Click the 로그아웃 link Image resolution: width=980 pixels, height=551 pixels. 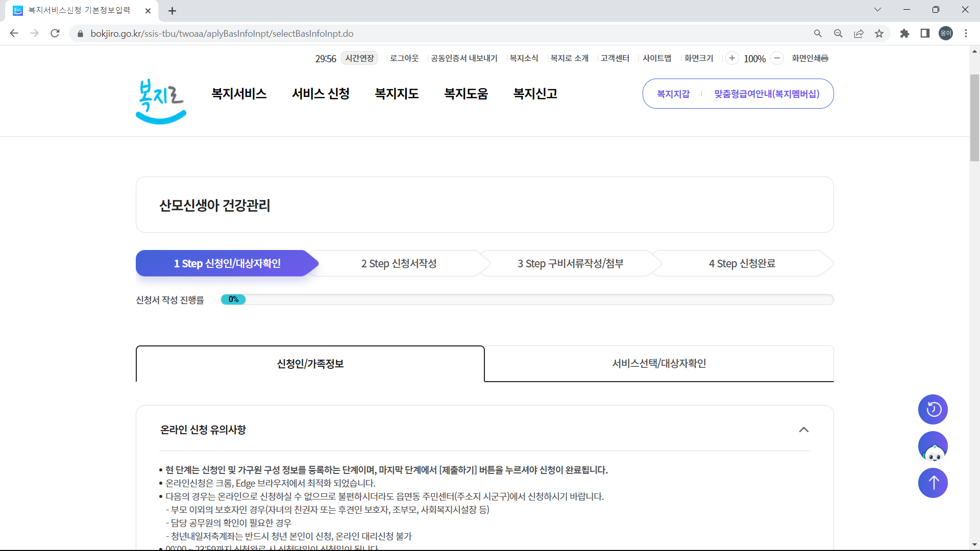pyautogui.click(x=404, y=58)
